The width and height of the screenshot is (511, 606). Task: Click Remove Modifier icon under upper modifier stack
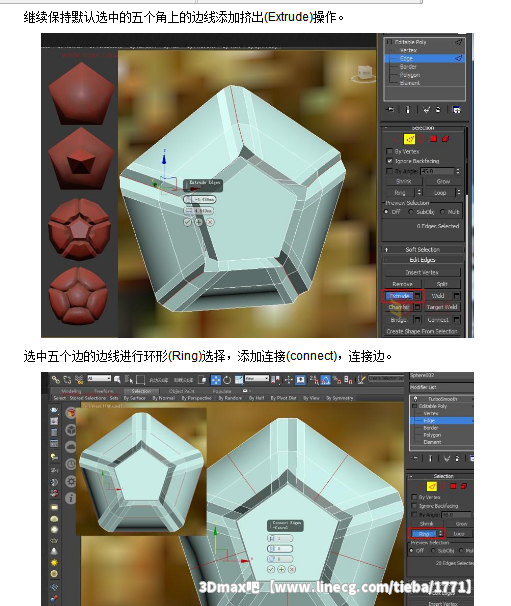438,110
